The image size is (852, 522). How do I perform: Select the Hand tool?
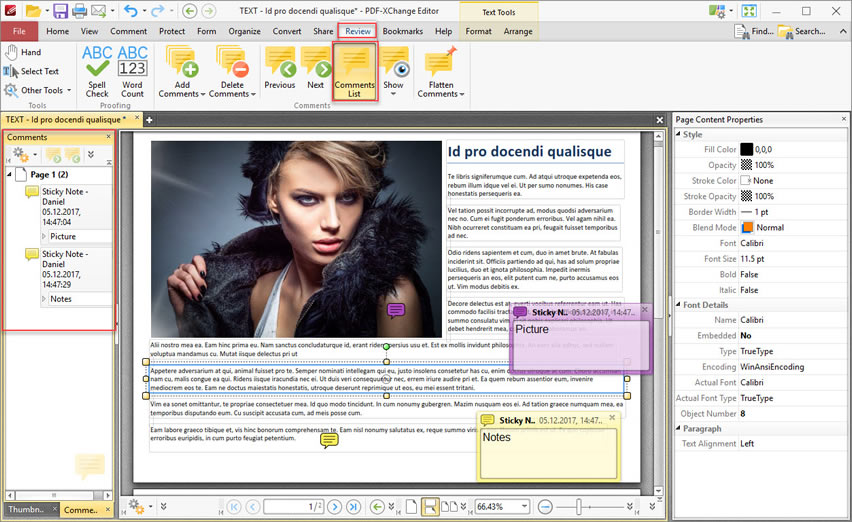pyautogui.click(x=22, y=52)
